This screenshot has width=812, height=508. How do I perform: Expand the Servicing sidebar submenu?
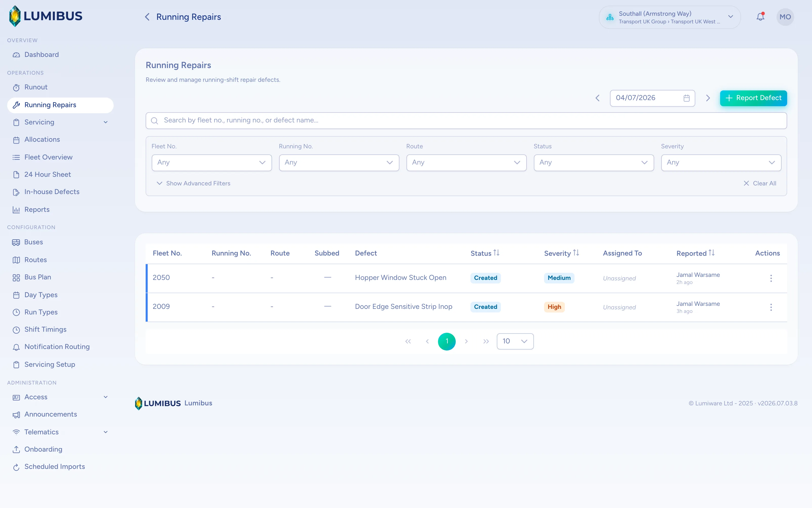[106, 122]
